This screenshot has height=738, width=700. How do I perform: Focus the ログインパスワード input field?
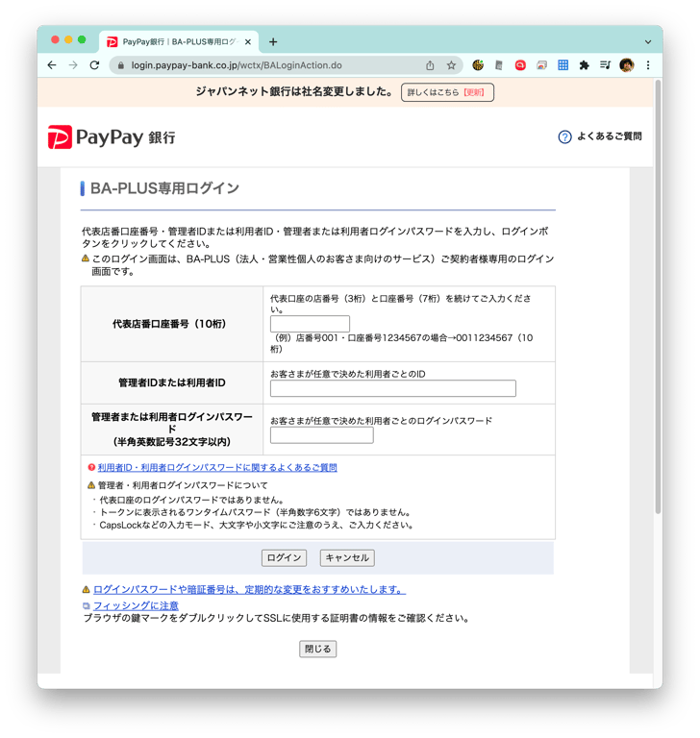(x=322, y=435)
